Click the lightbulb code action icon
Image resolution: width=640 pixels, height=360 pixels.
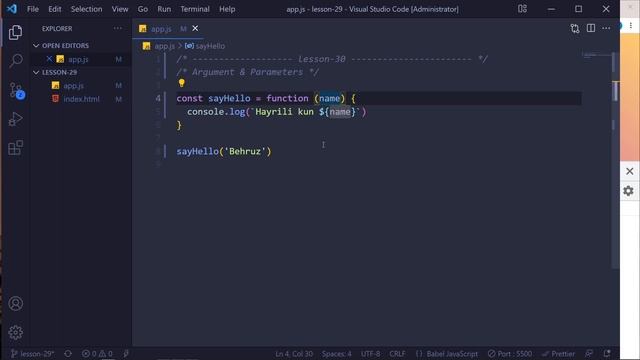pyautogui.click(x=182, y=83)
